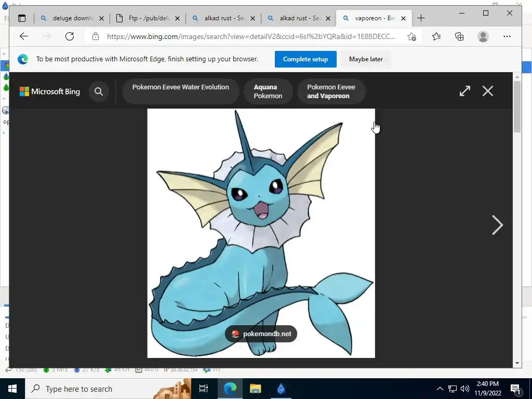Open Deluge from the taskbar
The width and height of the screenshot is (532, 399).
(281, 389)
